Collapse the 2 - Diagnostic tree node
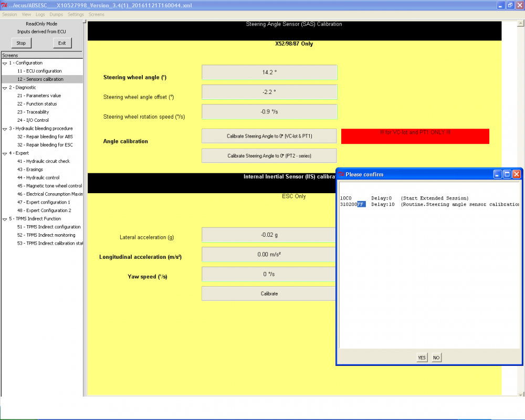Viewport: 525px width, 420px height. 5,88
